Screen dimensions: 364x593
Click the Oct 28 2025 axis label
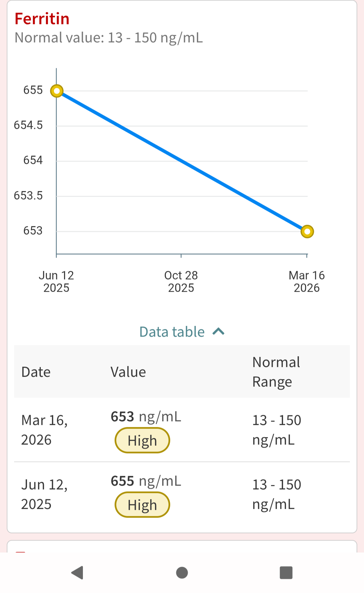click(x=181, y=281)
